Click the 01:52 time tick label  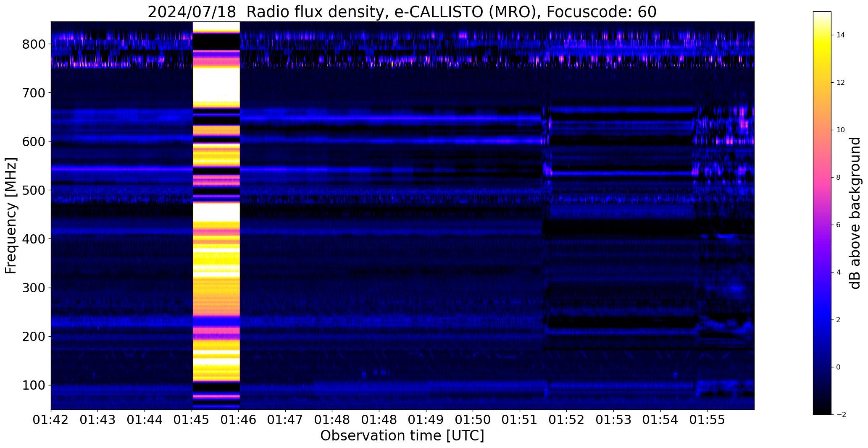coord(567,420)
